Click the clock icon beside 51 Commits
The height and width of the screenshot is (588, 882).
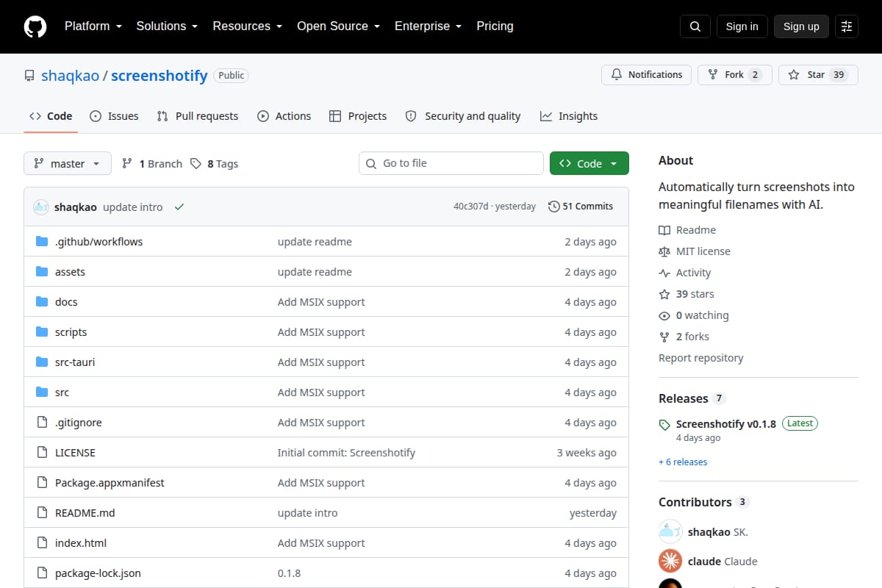coord(553,207)
